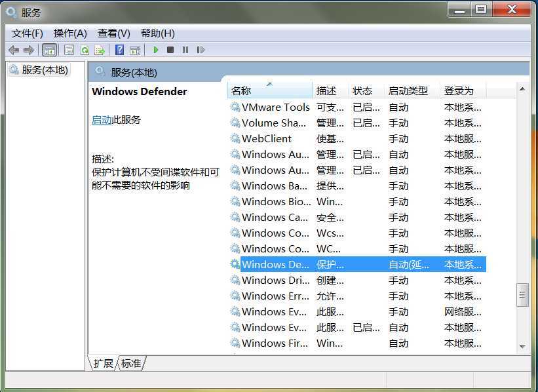Select the Windows De... service name
Screen dimensions: 538x392
(x=275, y=264)
